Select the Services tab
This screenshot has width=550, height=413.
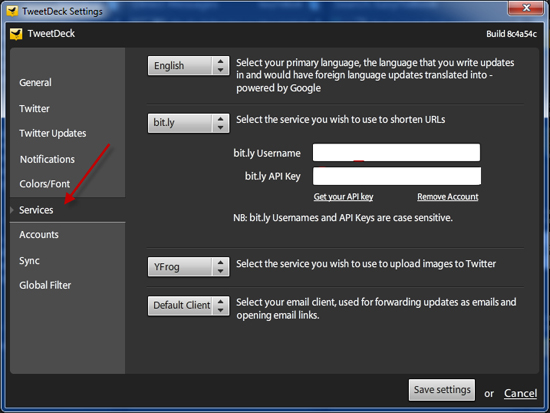[36, 210]
